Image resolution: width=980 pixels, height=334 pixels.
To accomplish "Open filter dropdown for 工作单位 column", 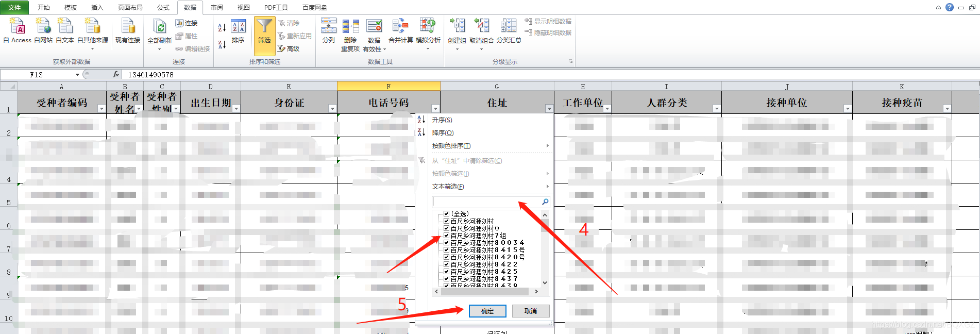I will (607, 109).
